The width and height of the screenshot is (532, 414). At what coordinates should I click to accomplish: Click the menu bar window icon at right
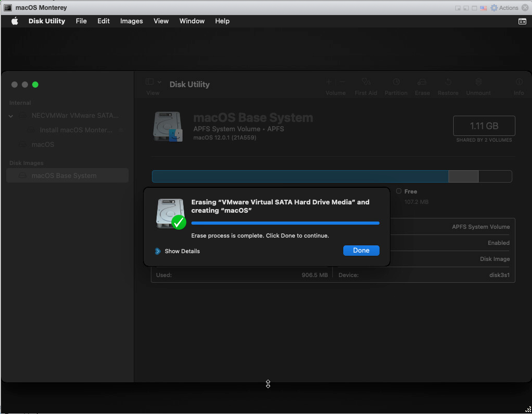(522, 21)
